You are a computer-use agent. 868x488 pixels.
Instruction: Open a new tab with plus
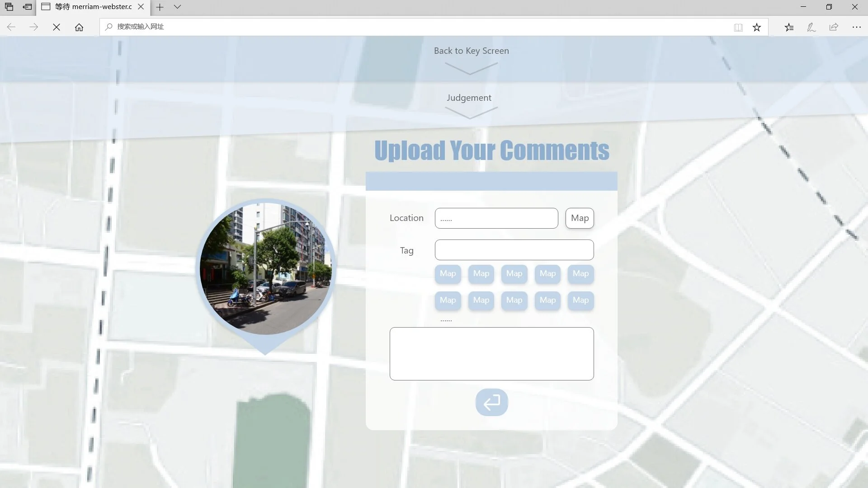tap(160, 7)
